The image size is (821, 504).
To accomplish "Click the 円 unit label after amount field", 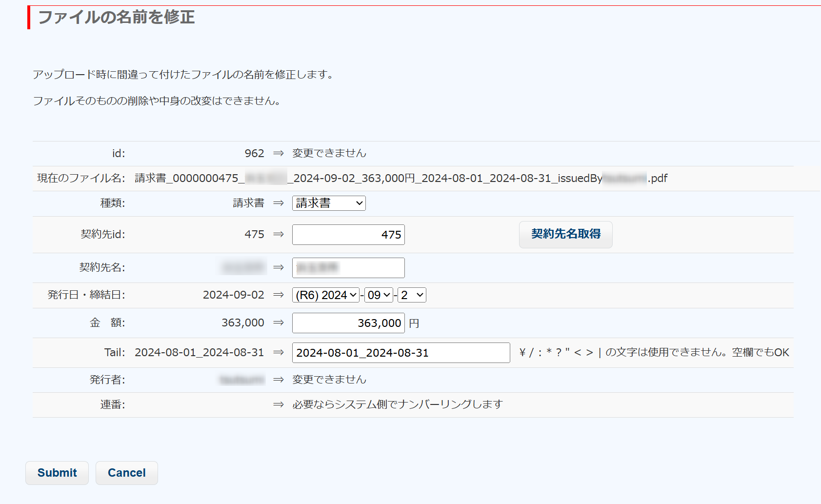I will click(x=414, y=323).
